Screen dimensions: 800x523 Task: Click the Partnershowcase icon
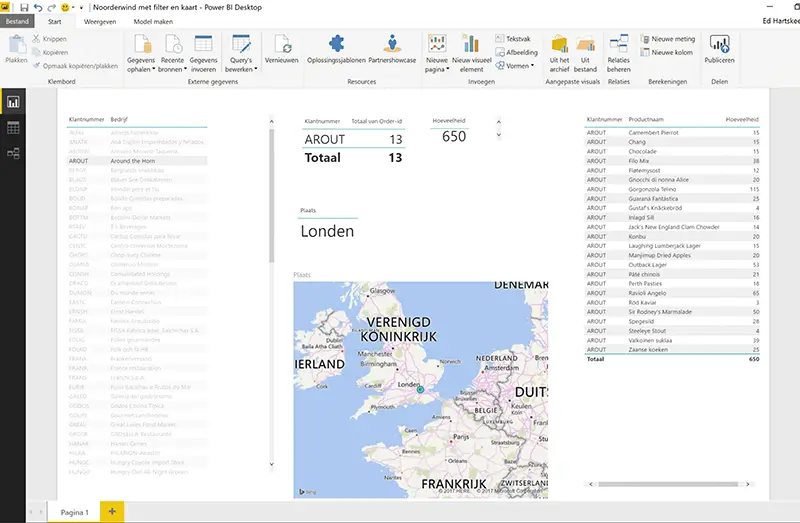(x=391, y=43)
